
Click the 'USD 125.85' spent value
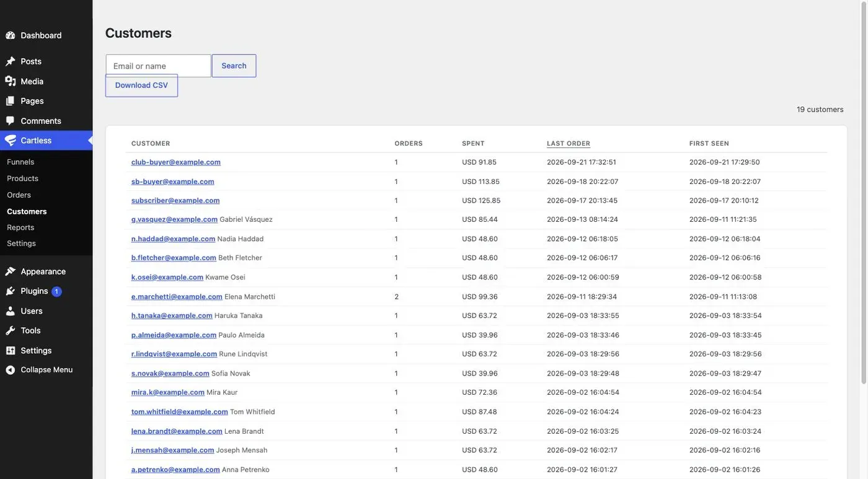tap(481, 201)
